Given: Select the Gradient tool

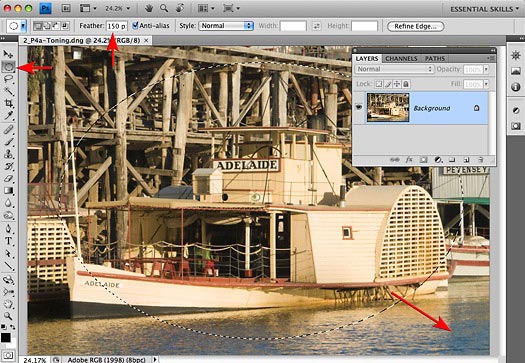Looking at the screenshot, I should point(8,191).
